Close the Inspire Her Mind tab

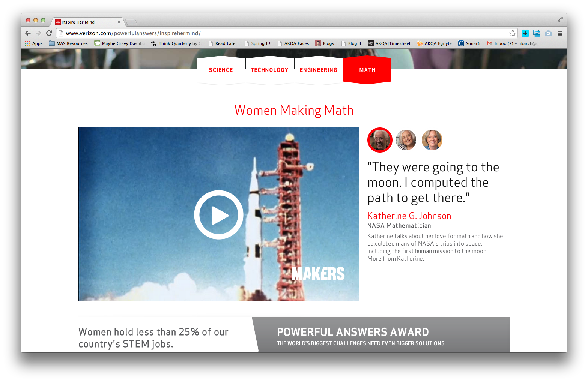(119, 22)
